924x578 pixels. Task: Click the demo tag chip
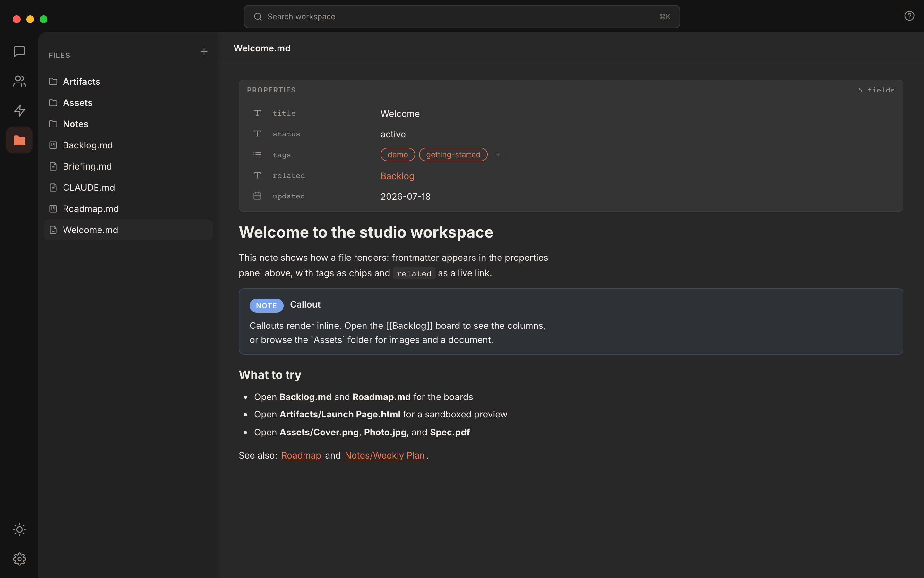(x=398, y=154)
